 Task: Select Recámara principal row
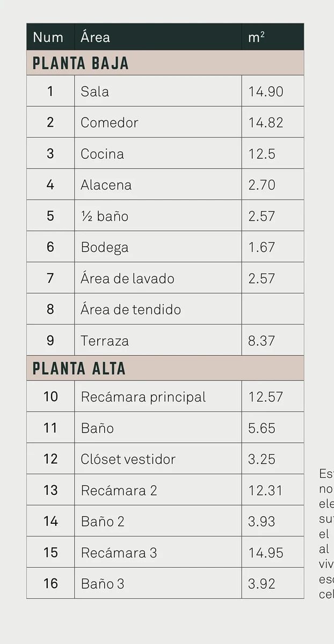pos(165,397)
